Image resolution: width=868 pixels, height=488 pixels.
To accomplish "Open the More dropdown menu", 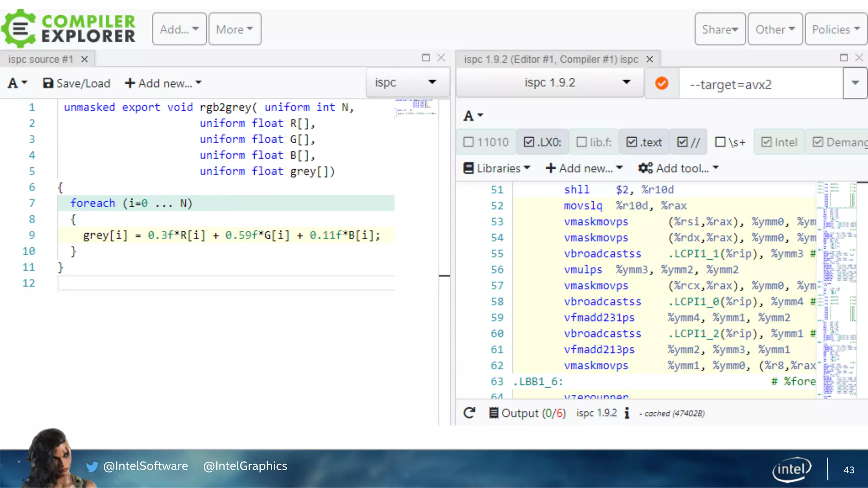I will pos(235,29).
